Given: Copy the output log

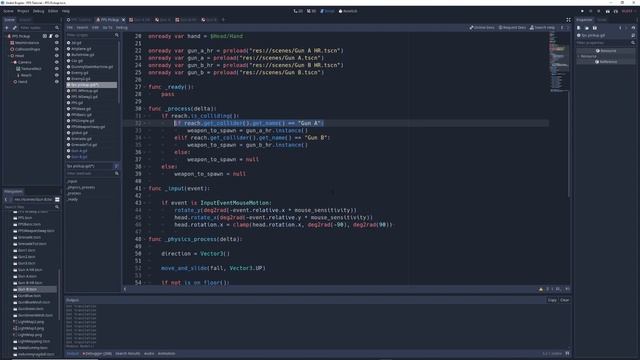Looking at the screenshot, I should pos(552,300).
